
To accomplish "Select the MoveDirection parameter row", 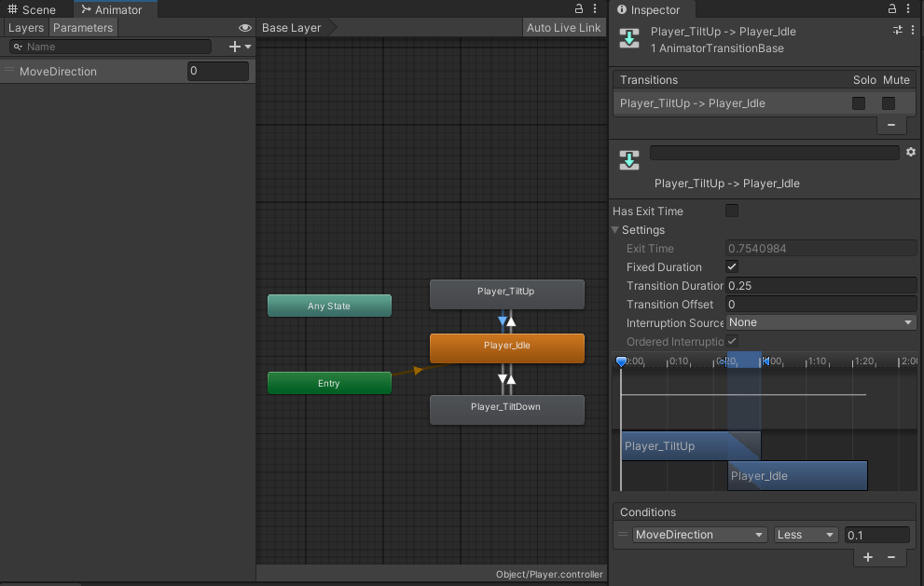I will tap(128, 71).
